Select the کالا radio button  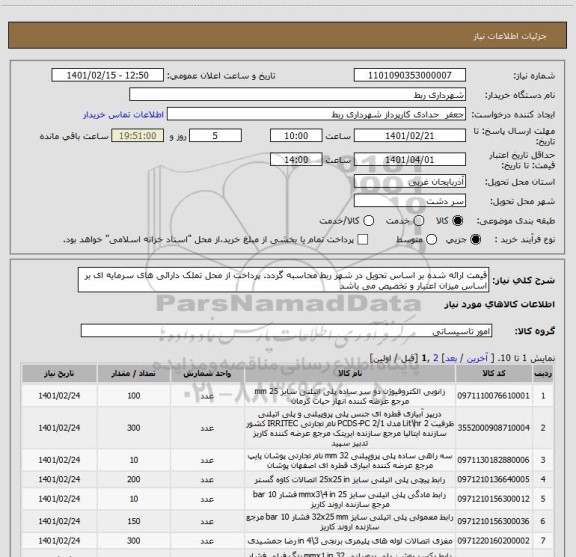[458, 221]
